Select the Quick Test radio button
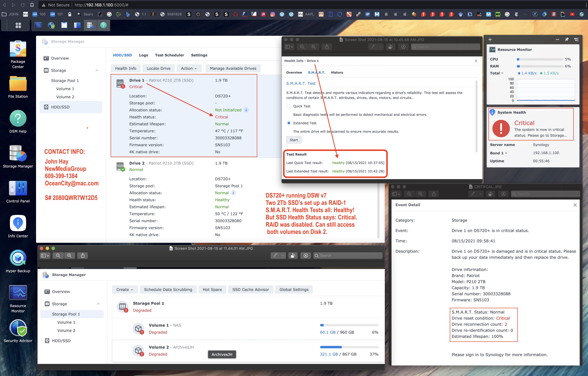Viewport: 588px width, 376px height. coord(289,106)
